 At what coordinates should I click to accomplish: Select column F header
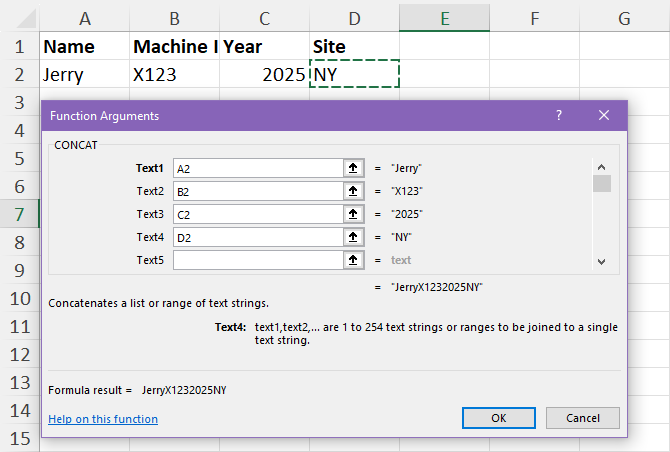[535, 18]
